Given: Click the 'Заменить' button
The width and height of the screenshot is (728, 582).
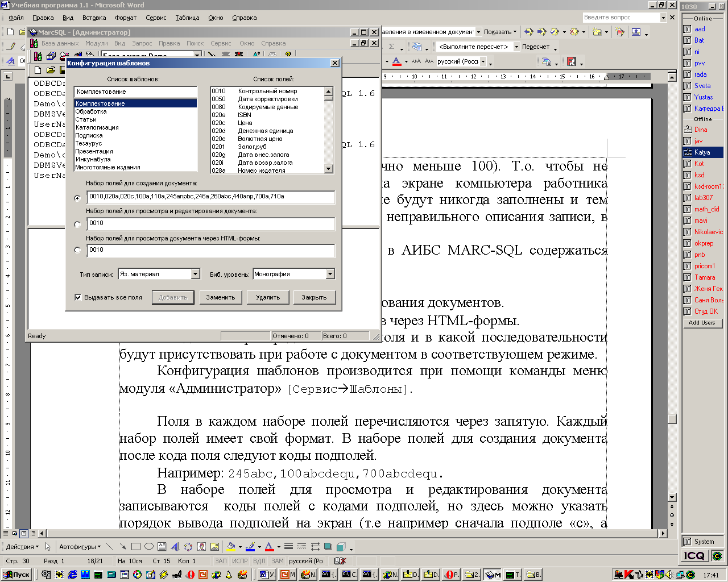Looking at the screenshot, I should pos(221,297).
